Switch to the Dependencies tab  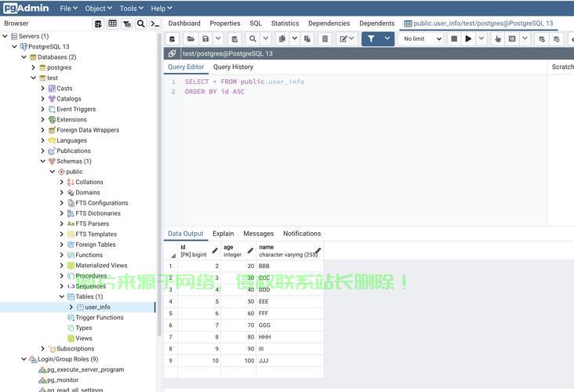coord(329,24)
